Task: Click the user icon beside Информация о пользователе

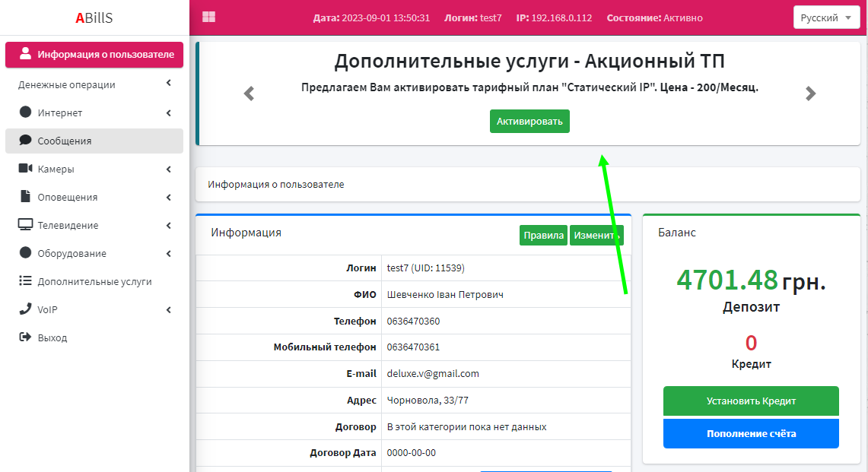Action: point(26,54)
